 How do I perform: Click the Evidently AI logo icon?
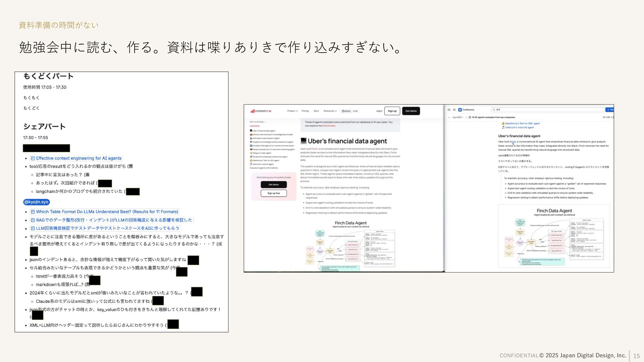tap(253, 111)
